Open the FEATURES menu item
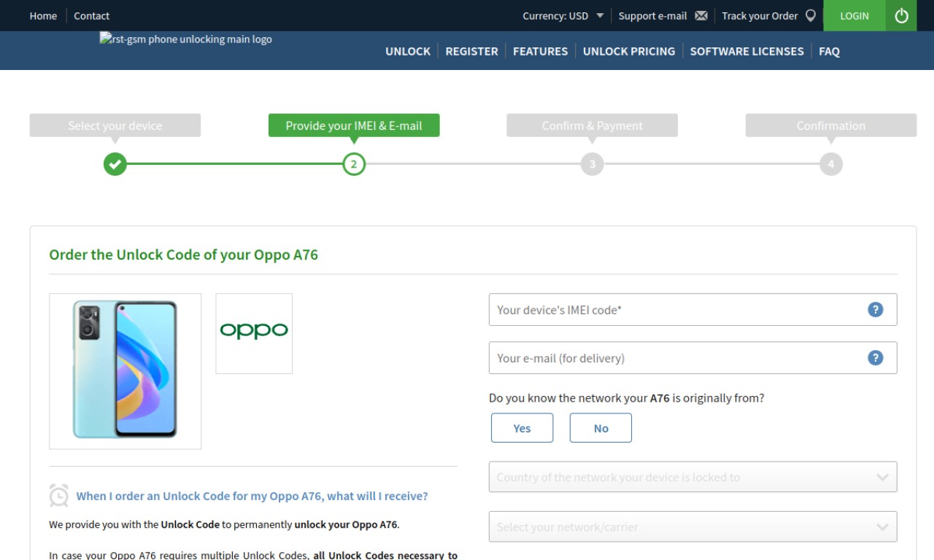The image size is (934, 560). coord(540,51)
